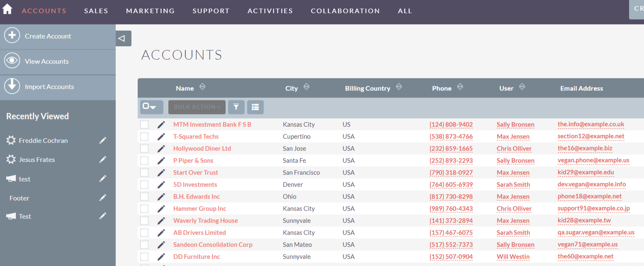Open the select-all checkbox dropdown
The image size is (644, 266).
pos(151,107)
